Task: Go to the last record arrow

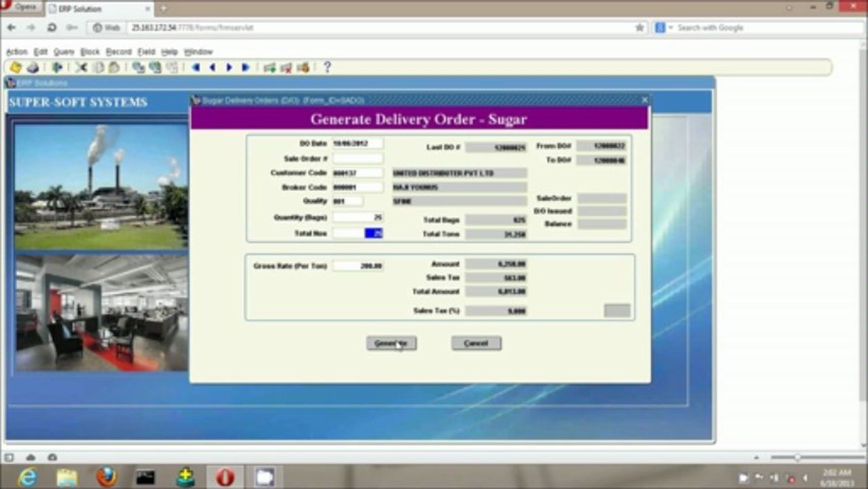Action: point(246,67)
